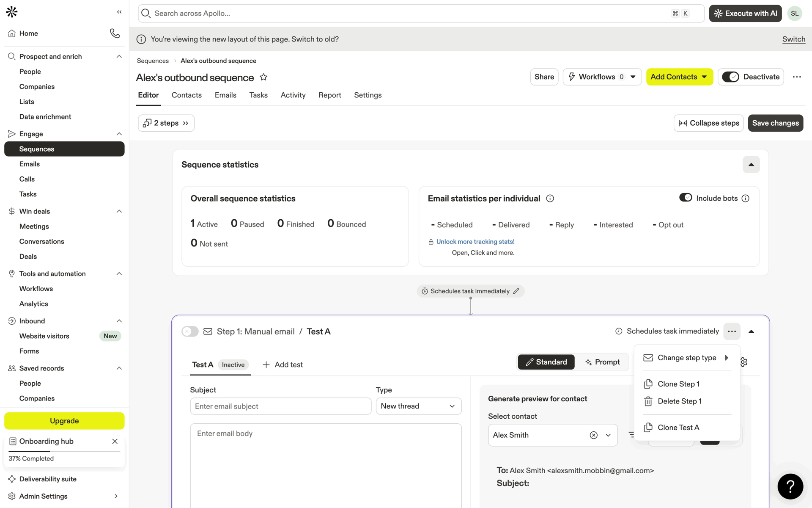Switch to the Report tab
The image size is (812, 508).
pyautogui.click(x=330, y=95)
